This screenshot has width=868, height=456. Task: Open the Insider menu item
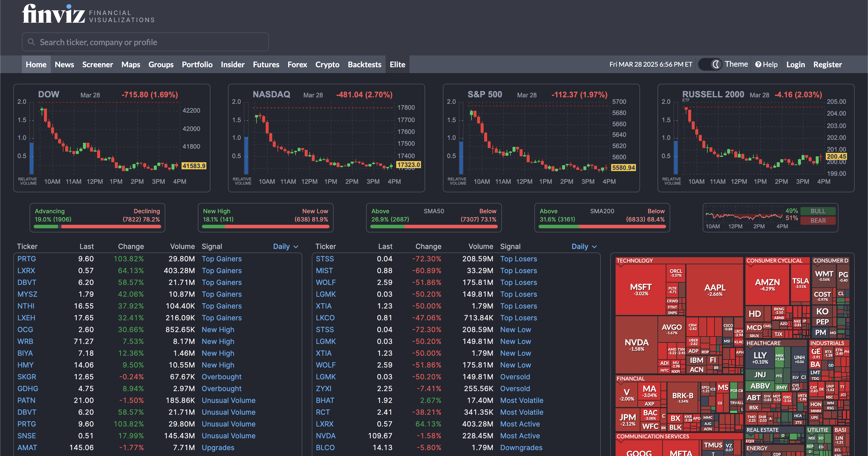point(233,64)
